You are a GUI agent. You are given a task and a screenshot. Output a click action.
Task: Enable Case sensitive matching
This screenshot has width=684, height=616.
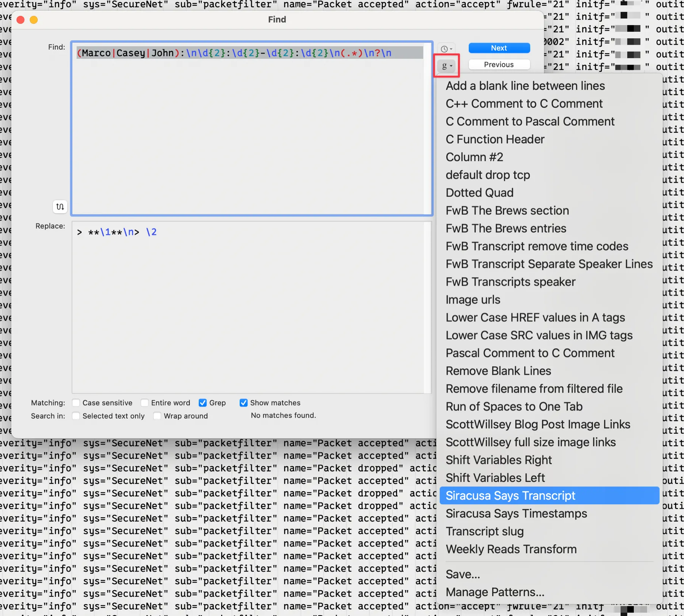pos(76,403)
